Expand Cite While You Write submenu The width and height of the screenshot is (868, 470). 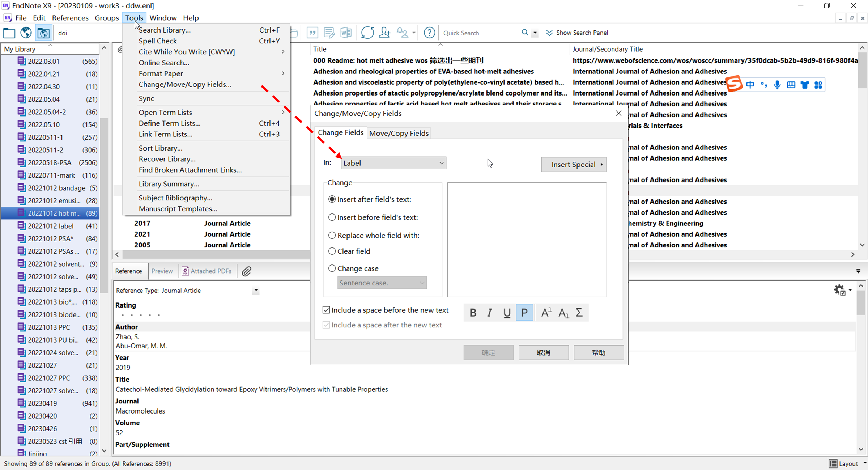pos(283,52)
